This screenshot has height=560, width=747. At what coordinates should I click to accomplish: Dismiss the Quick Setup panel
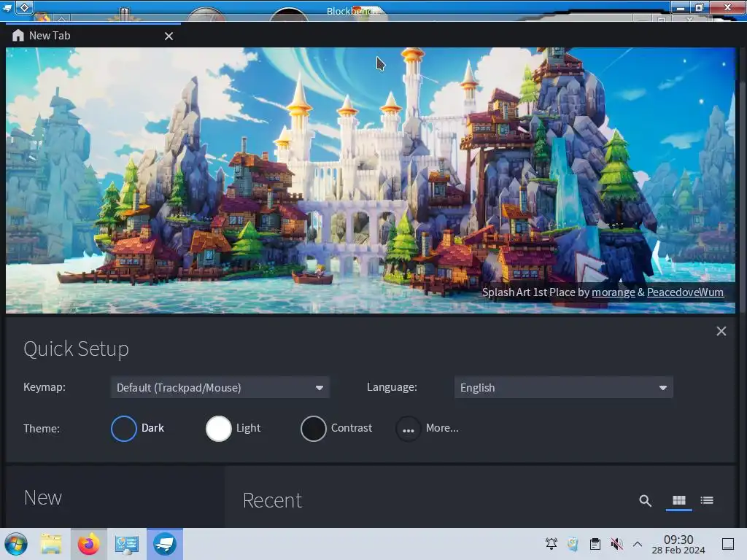pos(721,331)
